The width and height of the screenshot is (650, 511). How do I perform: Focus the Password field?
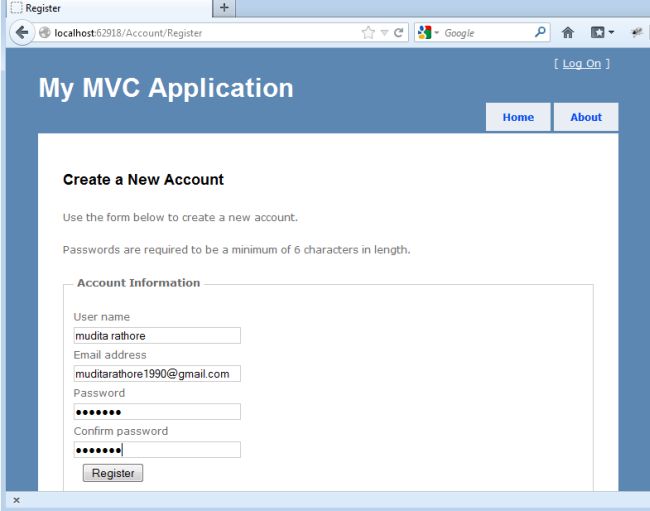pyautogui.click(x=157, y=412)
